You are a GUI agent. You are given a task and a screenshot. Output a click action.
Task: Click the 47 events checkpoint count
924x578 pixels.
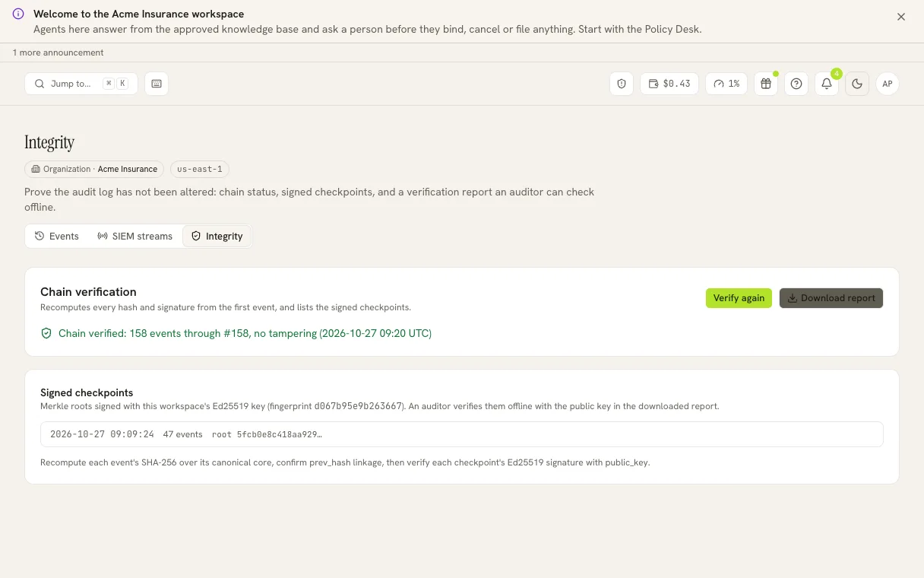click(182, 434)
